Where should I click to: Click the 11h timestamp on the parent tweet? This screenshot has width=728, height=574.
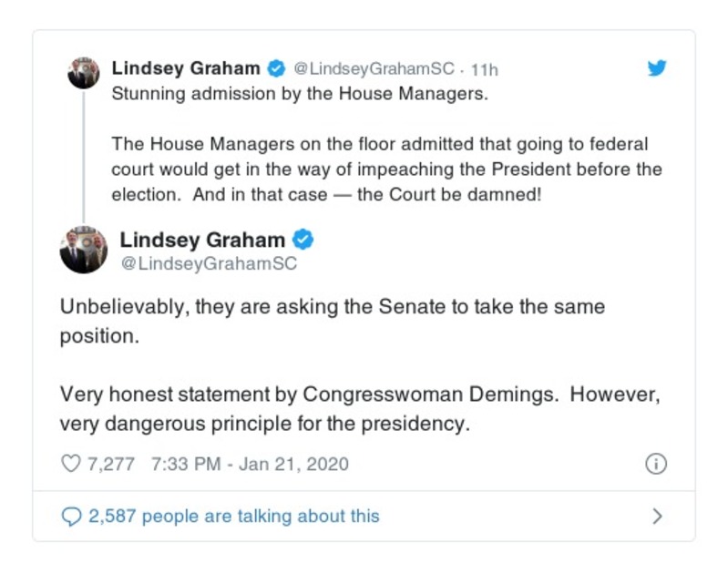click(x=484, y=69)
